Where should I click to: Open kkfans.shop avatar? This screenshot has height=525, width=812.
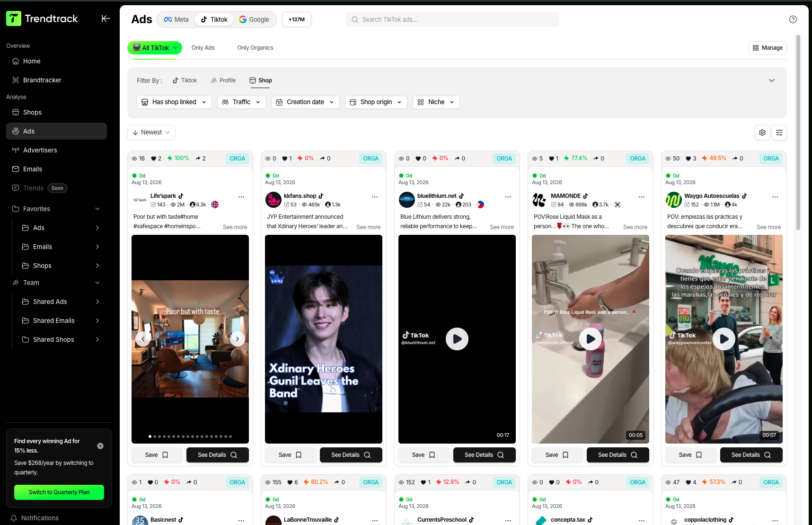[x=274, y=200]
